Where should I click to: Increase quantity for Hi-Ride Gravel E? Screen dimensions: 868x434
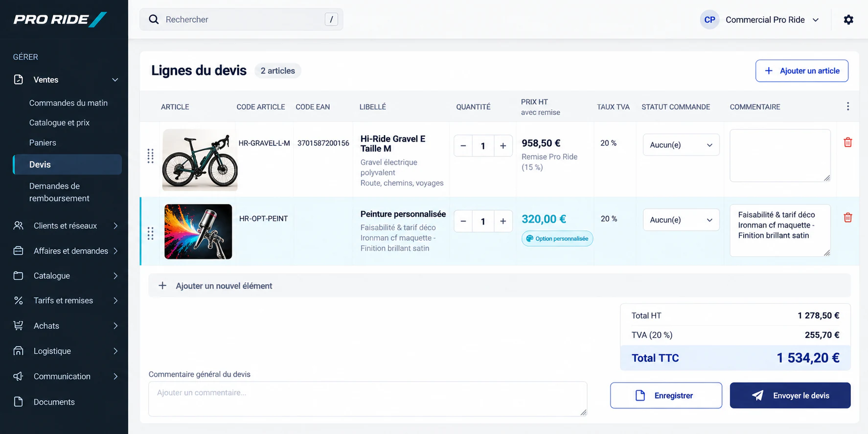(503, 146)
